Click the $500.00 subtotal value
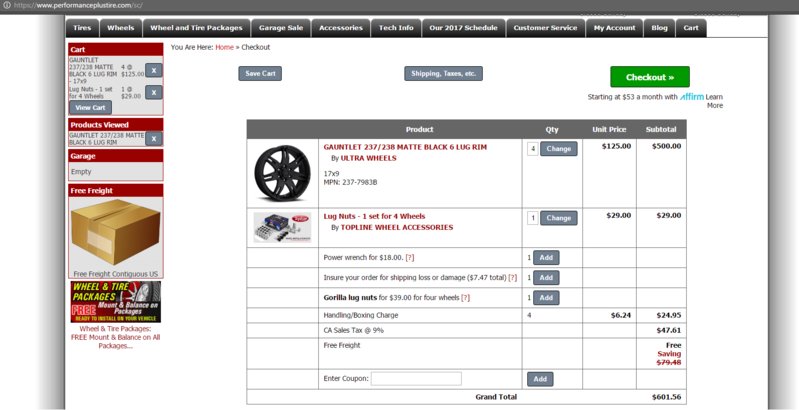This screenshot has width=799, height=410. click(x=667, y=146)
